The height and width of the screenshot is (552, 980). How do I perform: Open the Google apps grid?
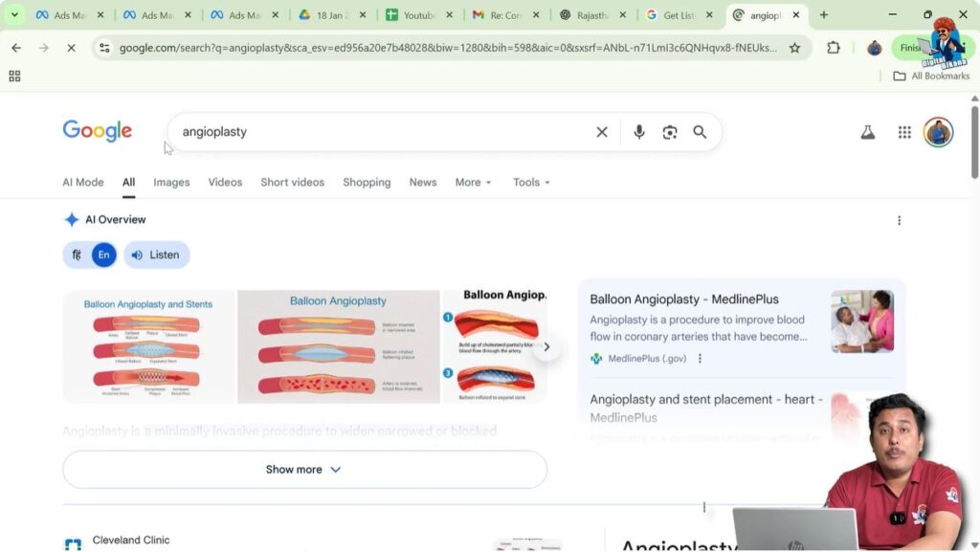[x=903, y=132]
